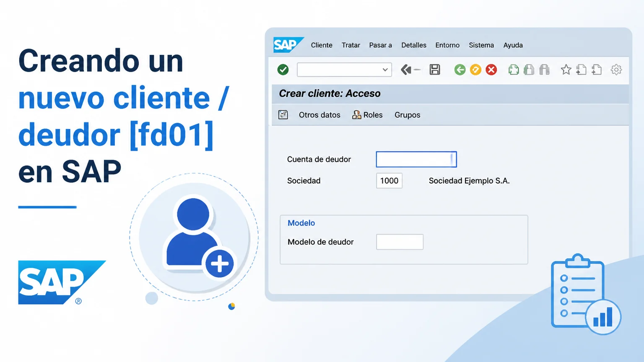The height and width of the screenshot is (362, 644).
Task: Open the Cliente menu
Action: [x=322, y=45]
